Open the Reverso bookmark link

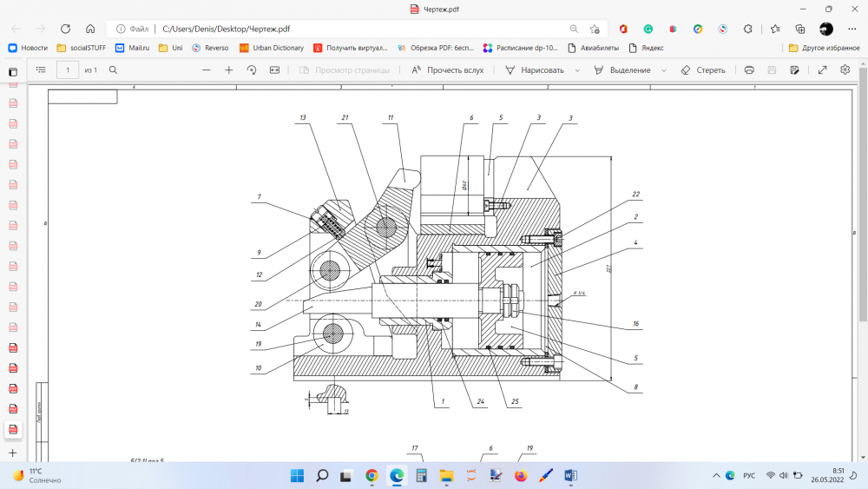211,48
